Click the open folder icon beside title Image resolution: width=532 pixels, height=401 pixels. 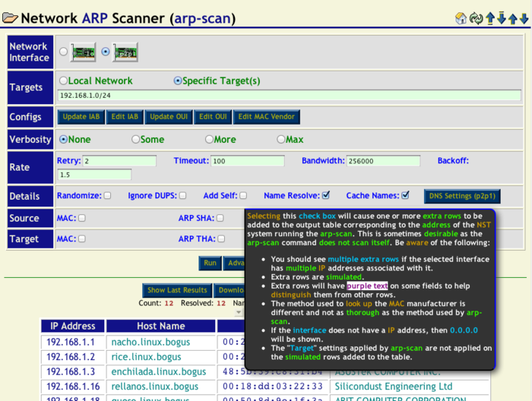pos(11,18)
